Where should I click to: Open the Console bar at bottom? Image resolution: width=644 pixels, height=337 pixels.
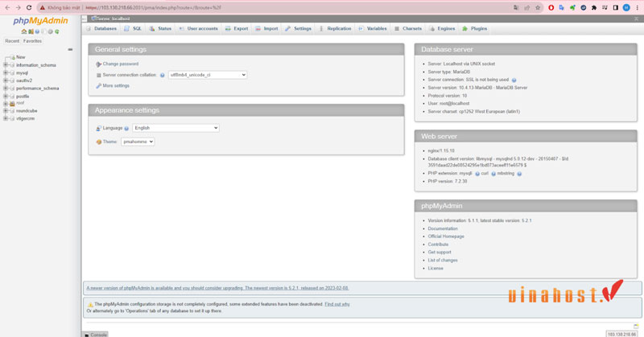pos(95,335)
